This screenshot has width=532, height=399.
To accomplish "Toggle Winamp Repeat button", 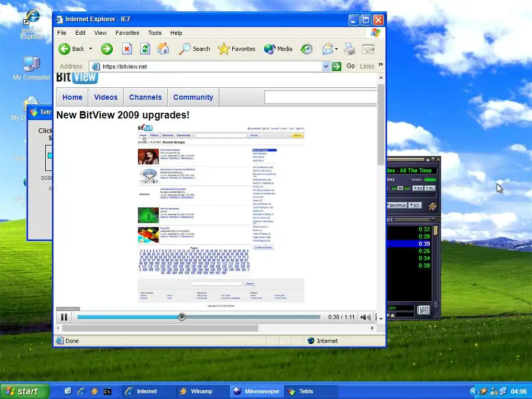I will point(415,205).
